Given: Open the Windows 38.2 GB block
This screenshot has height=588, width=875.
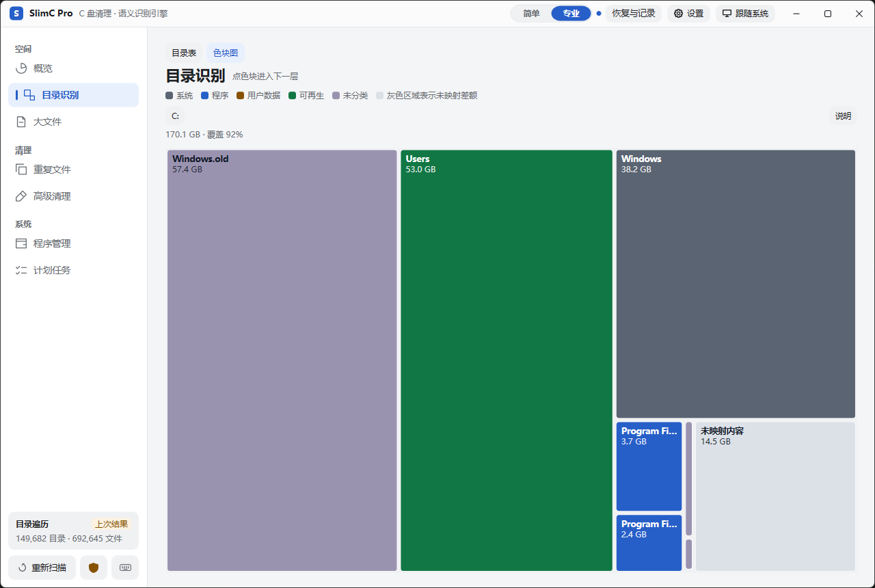Looking at the screenshot, I should click(x=736, y=284).
